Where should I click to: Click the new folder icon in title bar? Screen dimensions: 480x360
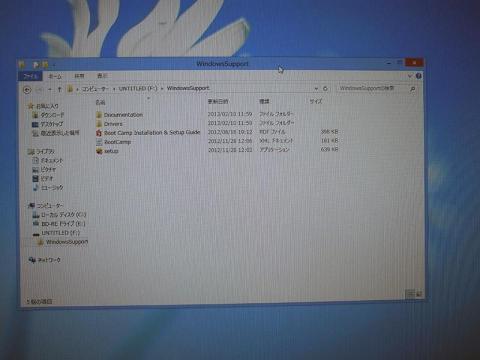coord(45,65)
